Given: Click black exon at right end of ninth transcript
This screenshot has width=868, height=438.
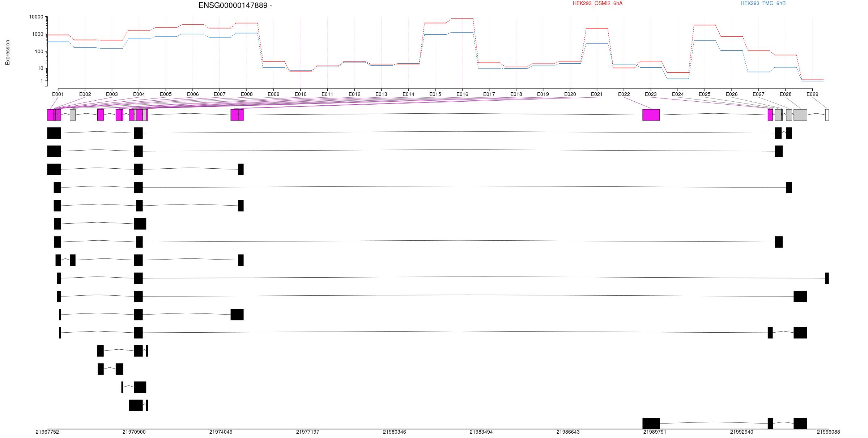Looking at the screenshot, I should [x=827, y=278].
